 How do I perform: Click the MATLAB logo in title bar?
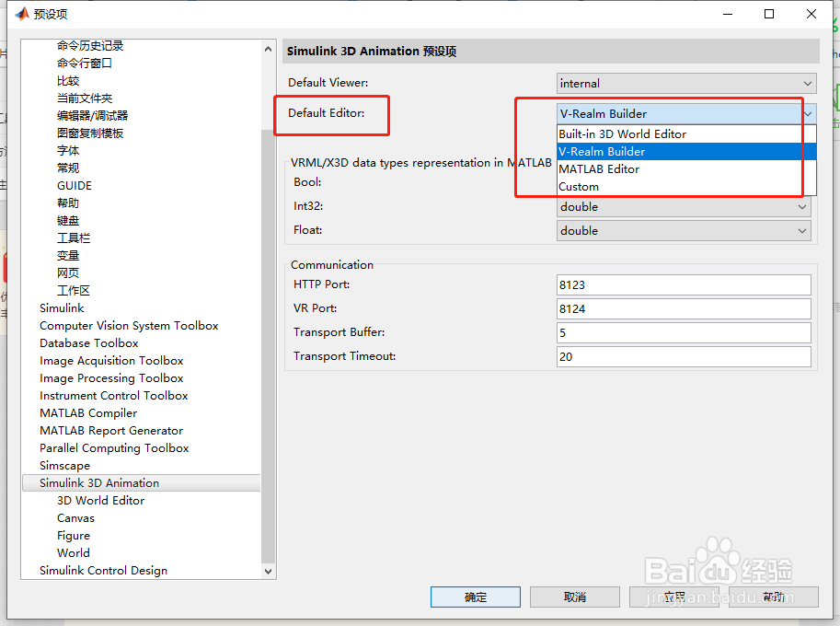(x=22, y=14)
